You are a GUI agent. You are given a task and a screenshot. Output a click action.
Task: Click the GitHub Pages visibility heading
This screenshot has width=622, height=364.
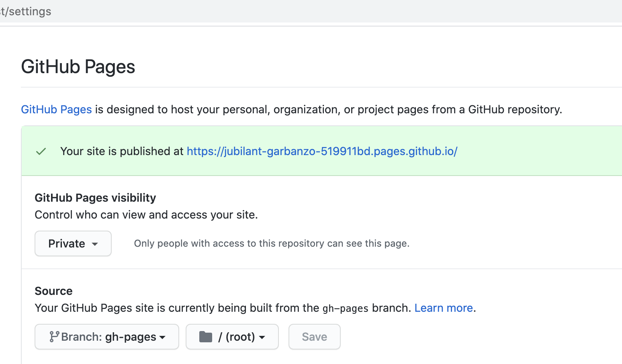95,198
